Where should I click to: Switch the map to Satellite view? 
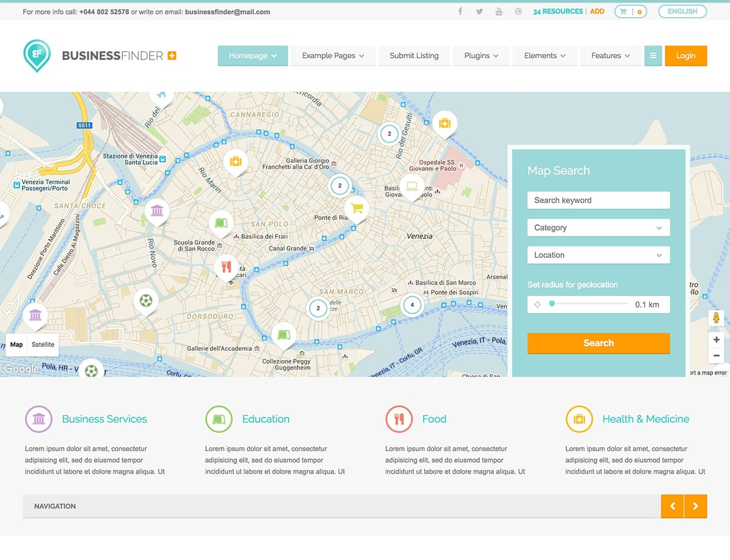pyautogui.click(x=43, y=345)
